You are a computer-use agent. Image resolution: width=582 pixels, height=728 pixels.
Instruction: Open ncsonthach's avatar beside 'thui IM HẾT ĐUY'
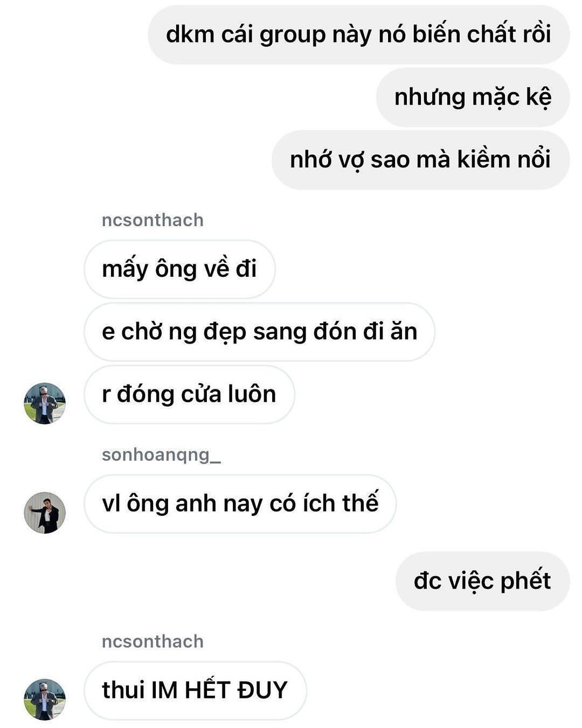pos(45,699)
